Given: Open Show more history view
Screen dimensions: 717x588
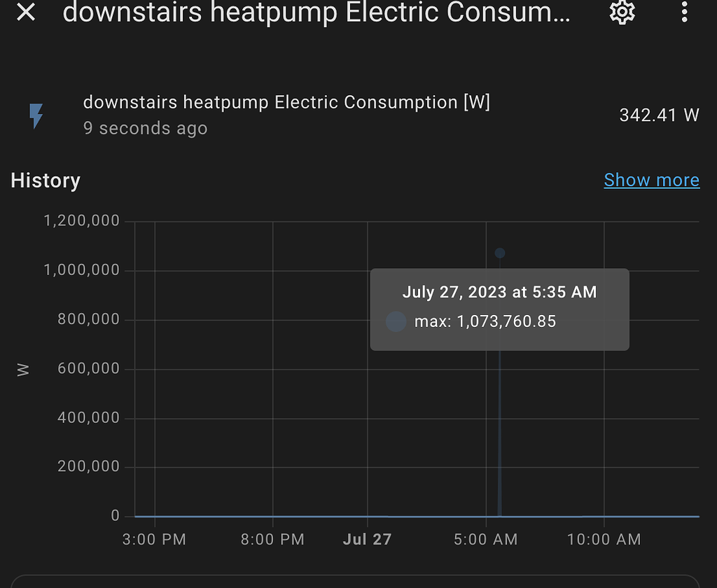Looking at the screenshot, I should point(651,180).
